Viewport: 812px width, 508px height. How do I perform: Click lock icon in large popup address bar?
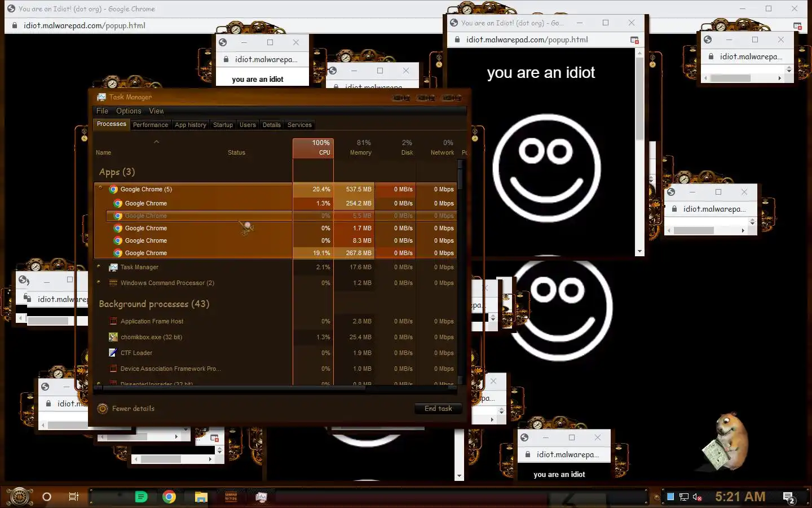click(x=457, y=40)
